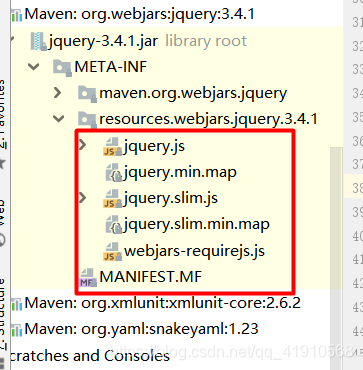Expand the jquery.slim.js file node
The image size is (363, 370).
82,198
